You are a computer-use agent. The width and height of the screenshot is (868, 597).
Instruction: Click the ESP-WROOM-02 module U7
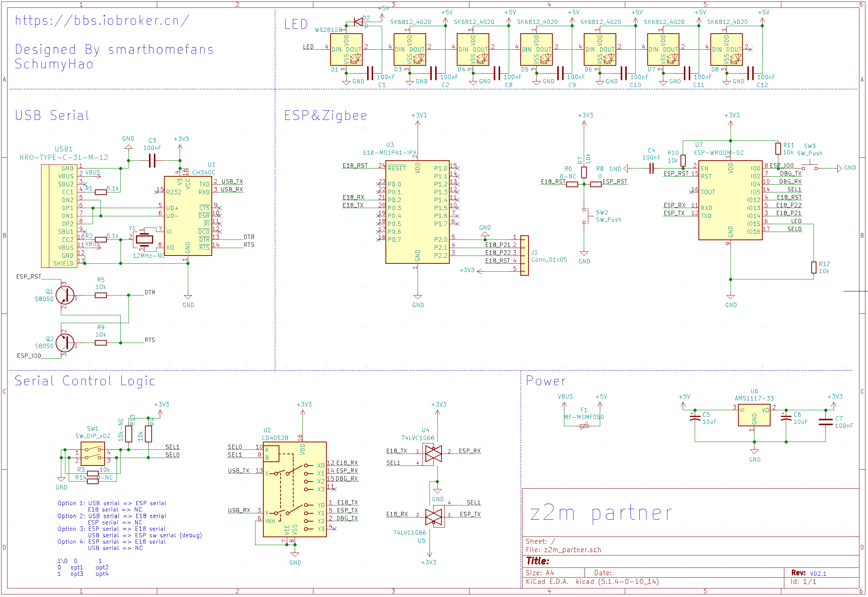tap(730, 200)
